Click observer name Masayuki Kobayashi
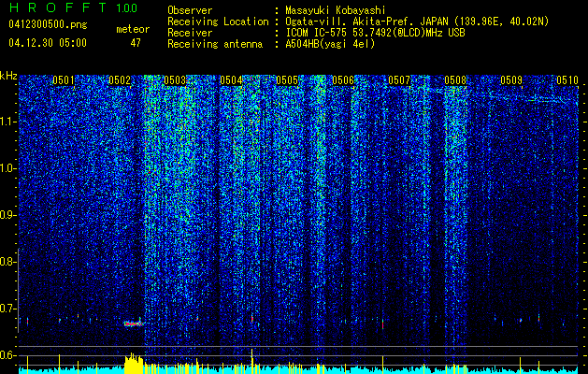Image resolution: width=588 pixels, height=374 pixels. (x=336, y=10)
